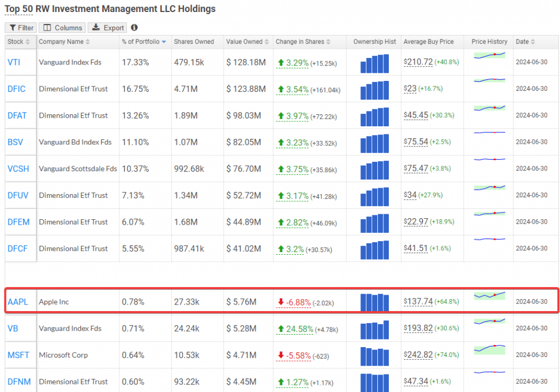560x392 pixels.
Task: Open the DFAT ticker link
Action: coord(17,116)
